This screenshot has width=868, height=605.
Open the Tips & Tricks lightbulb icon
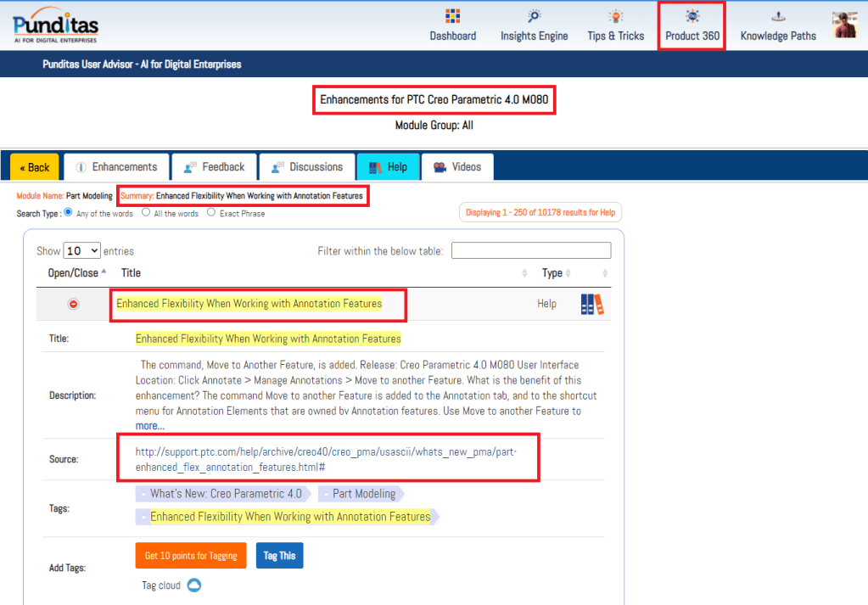pos(615,17)
